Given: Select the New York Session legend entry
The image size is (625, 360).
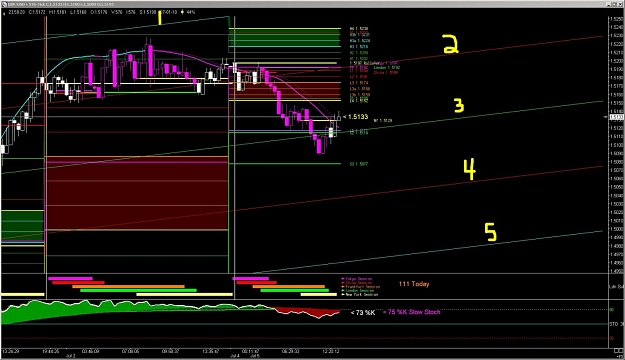Looking at the screenshot, I should (x=360, y=295).
